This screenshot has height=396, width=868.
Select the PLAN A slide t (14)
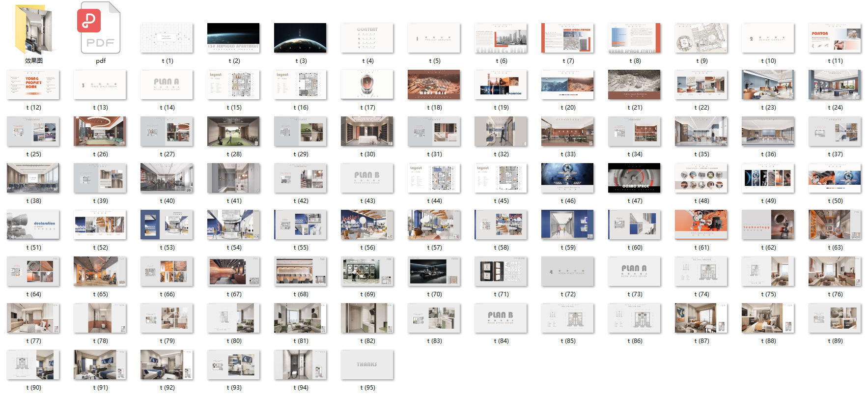[x=167, y=85]
